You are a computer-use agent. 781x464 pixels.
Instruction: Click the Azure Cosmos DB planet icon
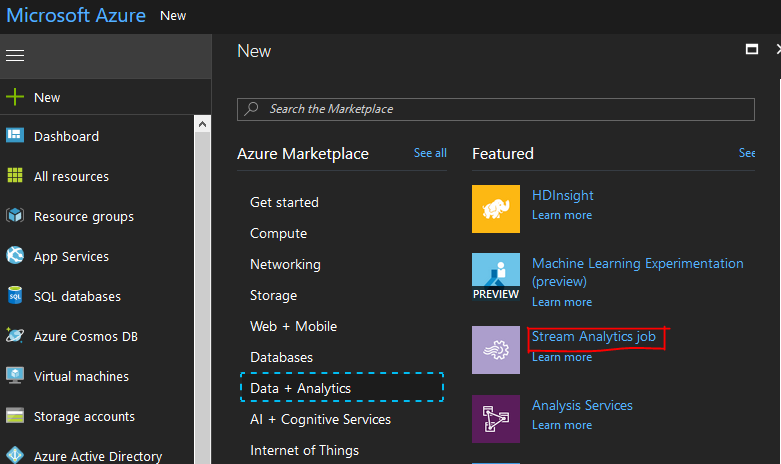(x=15, y=336)
